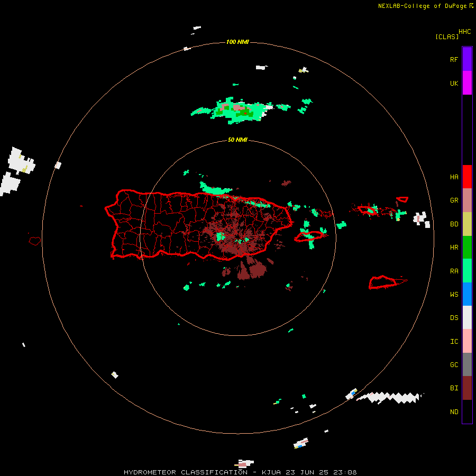Click the 'GR' legend label
The height and width of the screenshot is (476, 476).
pos(454,200)
